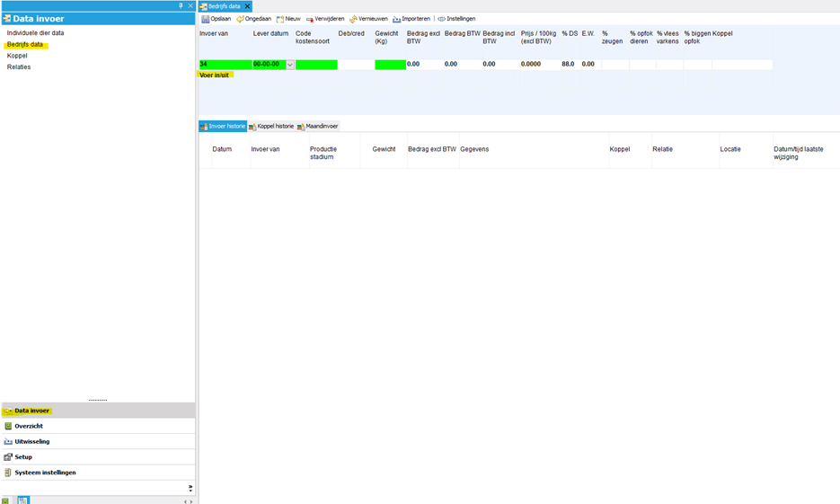
Task: Click the Datum column header in history
Action: pos(222,149)
